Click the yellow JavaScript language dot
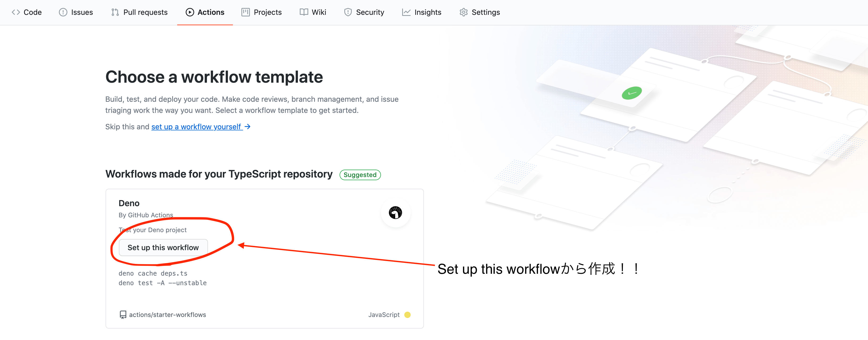This screenshot has width=868, height=340. [x=407, y=315]
